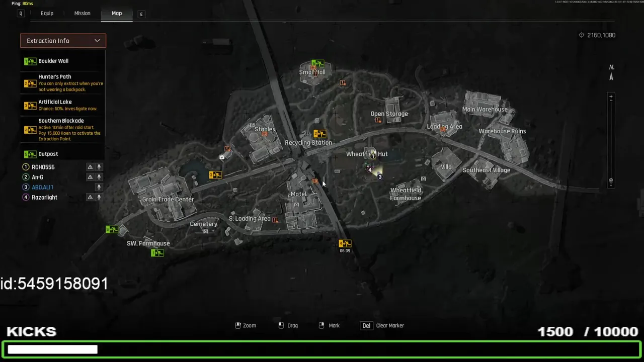Click the Boulder Wall extraction icon in list
644x362 pixels.
30,61
